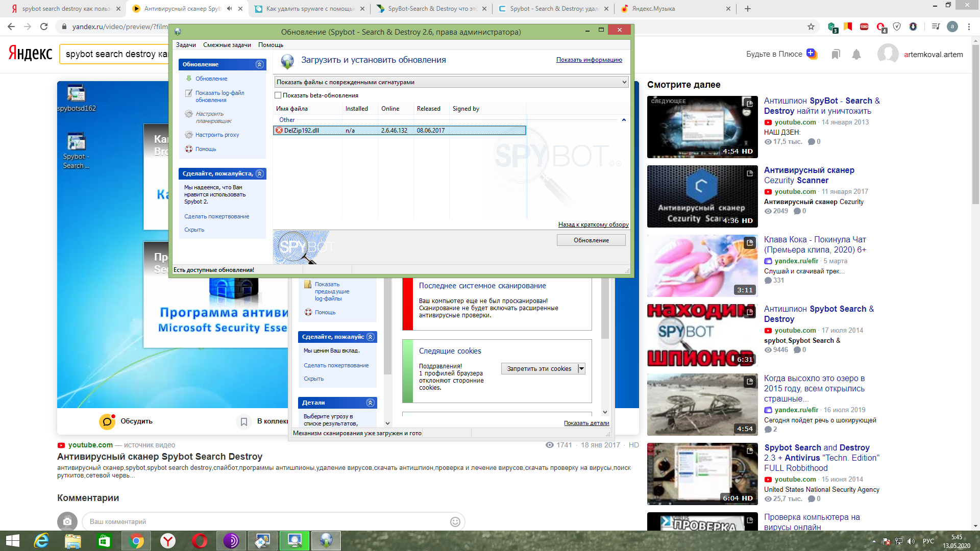Select DelZip192.dll row version 2.6.46.132

click(x=400, y=131)
